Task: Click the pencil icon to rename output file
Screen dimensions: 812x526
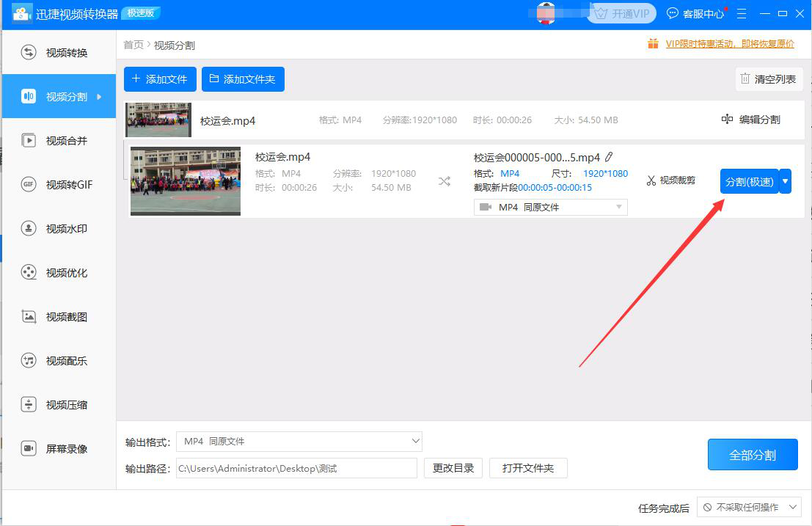Action: 609,157
